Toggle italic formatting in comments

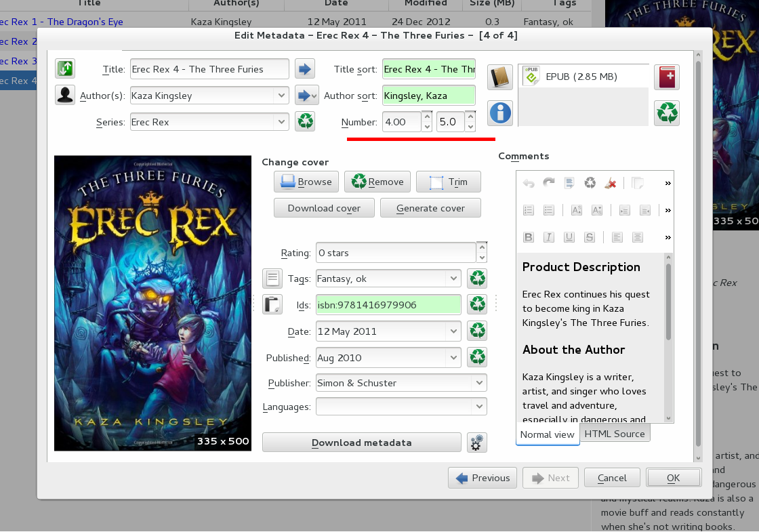pyautogui.click(x=549, y=237)
